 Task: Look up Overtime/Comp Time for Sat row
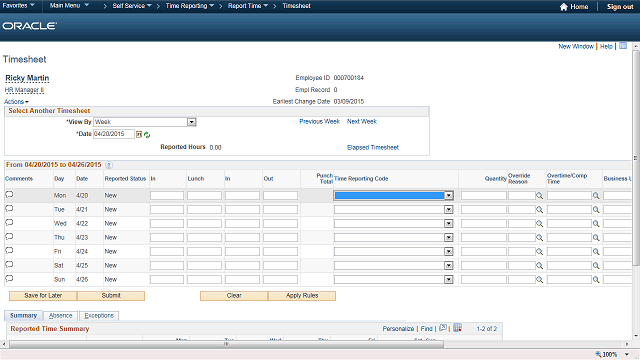(x=596, y=266)
